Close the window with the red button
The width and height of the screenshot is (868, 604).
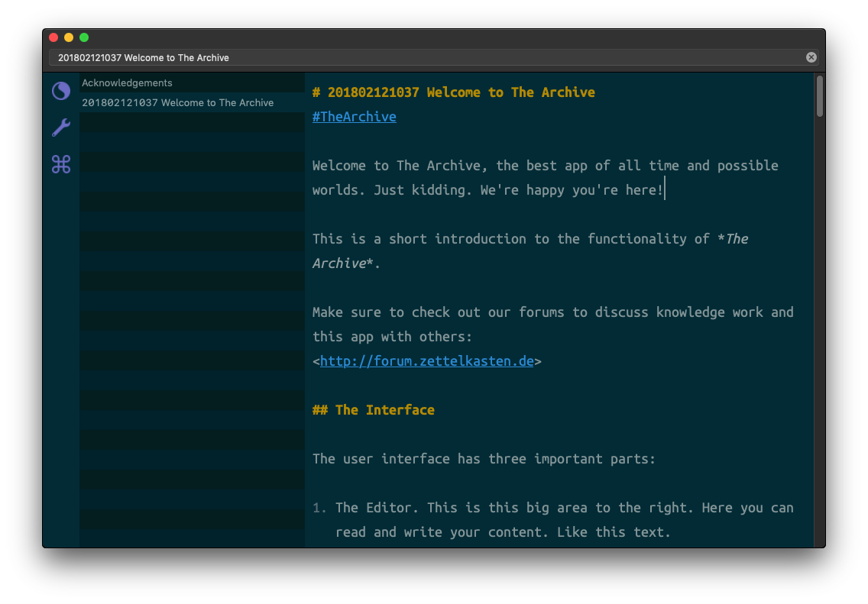(x=53, y=37)
